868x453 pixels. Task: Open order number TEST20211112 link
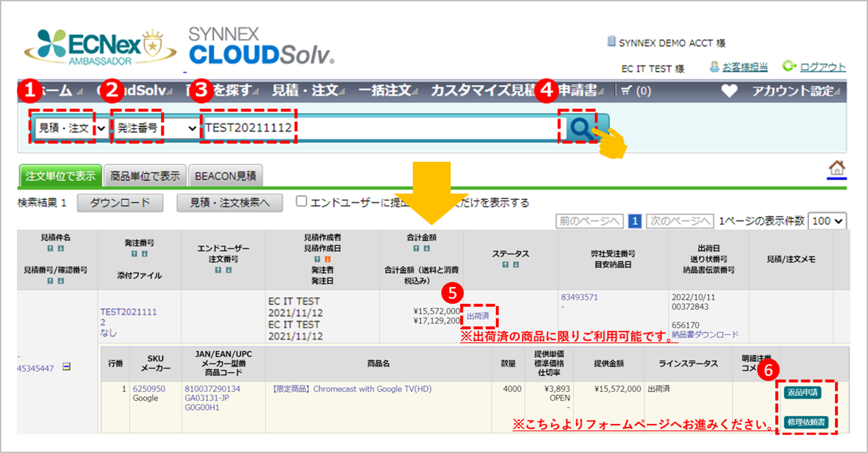tap(128, 317)
